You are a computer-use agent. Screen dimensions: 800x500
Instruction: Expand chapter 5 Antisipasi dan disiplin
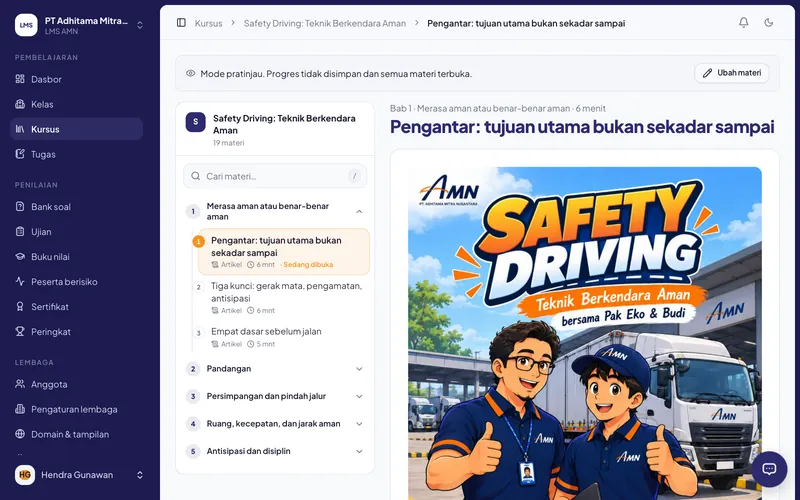click(276, 452)
